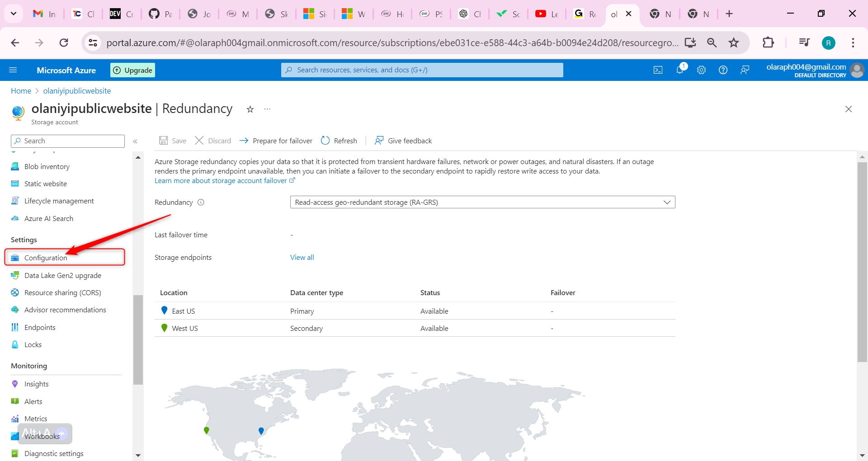Click the Refresh toolbar button
This screenshot has width=868, height=461.
point(339,141)
